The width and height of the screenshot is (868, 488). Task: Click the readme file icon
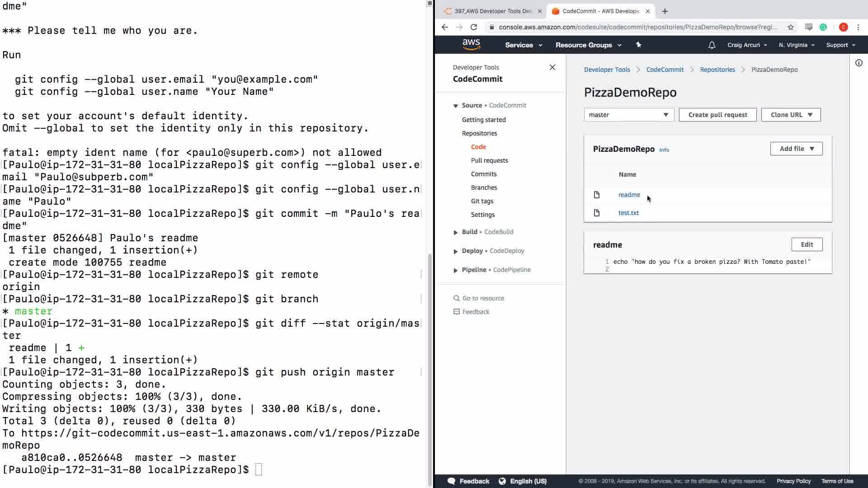596,195
